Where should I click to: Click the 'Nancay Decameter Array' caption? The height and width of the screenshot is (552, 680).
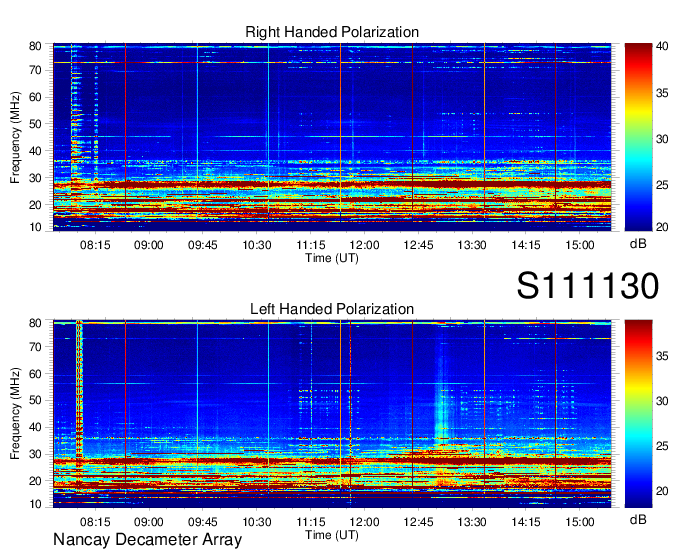coord(147,540)
